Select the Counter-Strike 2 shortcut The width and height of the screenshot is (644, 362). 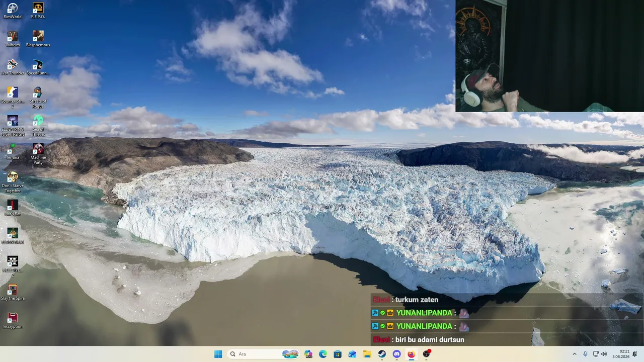[x=13, y=98]
